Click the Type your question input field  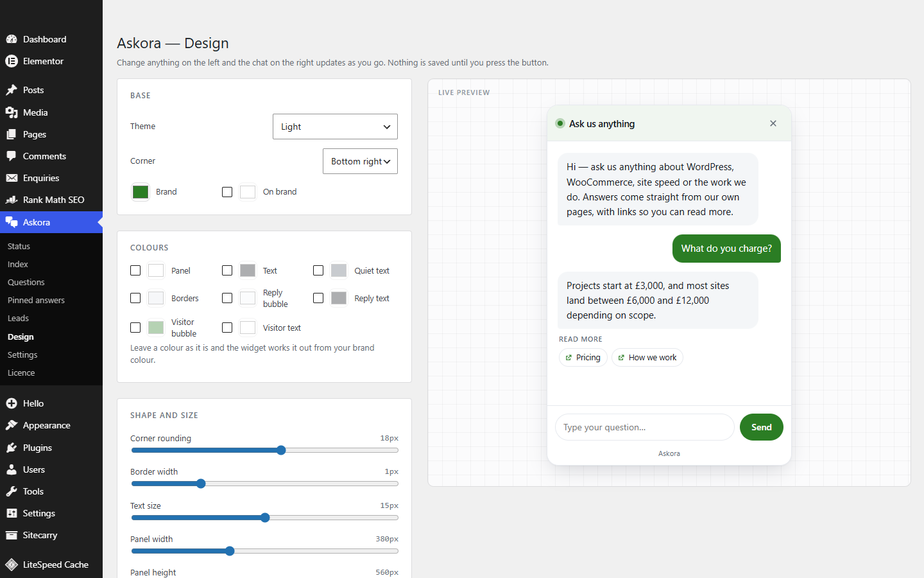click(x=645, y=427)
